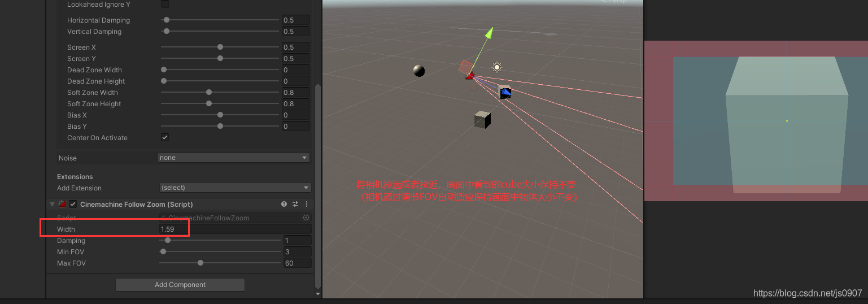Click the 'Min FOV' property label
The height and width of the screenshot is (304, 868).
pos(71,252)
